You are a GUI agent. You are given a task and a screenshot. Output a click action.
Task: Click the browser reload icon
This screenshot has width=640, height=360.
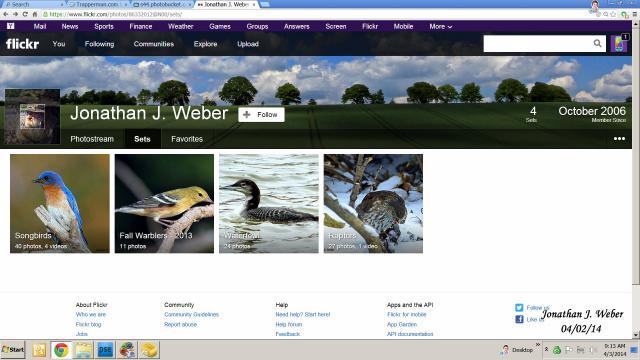click(x=25, y=14)
